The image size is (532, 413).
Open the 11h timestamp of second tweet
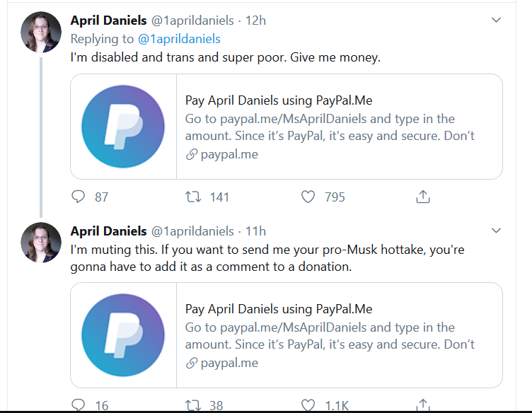point(255,231)
